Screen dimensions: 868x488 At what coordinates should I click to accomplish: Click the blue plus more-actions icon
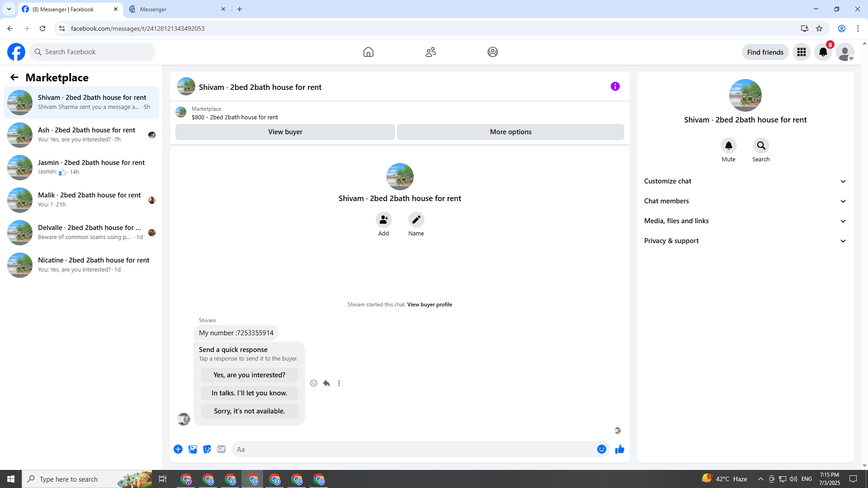click(x=178, y=449)
